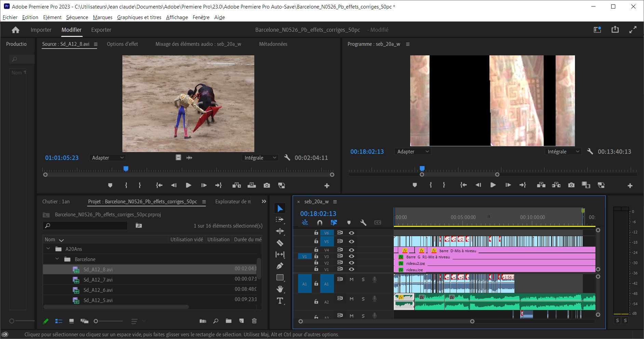Click Lift button in Program monitor
The height and width of the screenshot is (339, 644).
(x=541, y=185)
